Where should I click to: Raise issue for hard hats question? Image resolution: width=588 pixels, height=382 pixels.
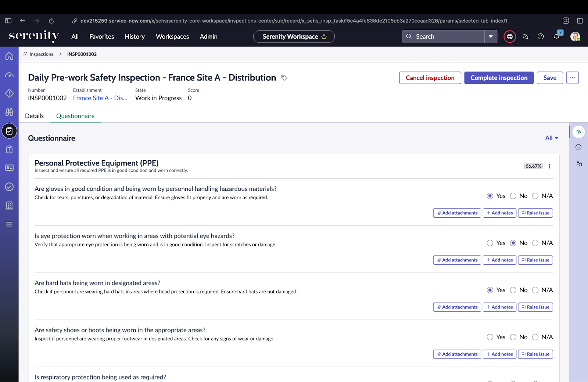coord(535,307)
